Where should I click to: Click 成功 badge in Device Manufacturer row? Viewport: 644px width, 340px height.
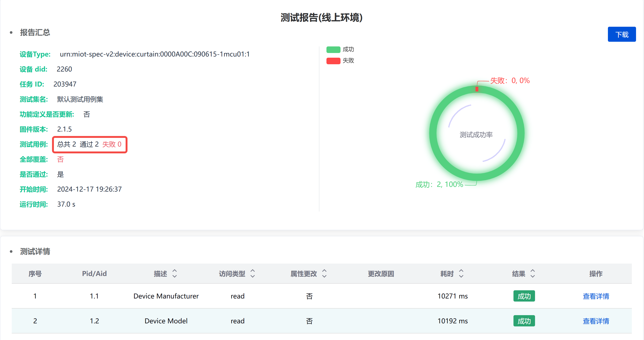pyautogui.click(x=524, y=296)
